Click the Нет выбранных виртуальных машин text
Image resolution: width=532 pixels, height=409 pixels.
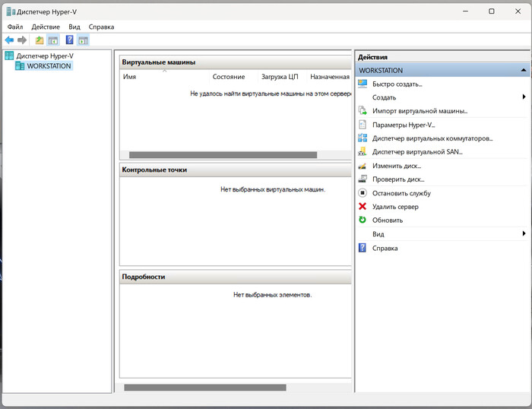click(273, 189)
